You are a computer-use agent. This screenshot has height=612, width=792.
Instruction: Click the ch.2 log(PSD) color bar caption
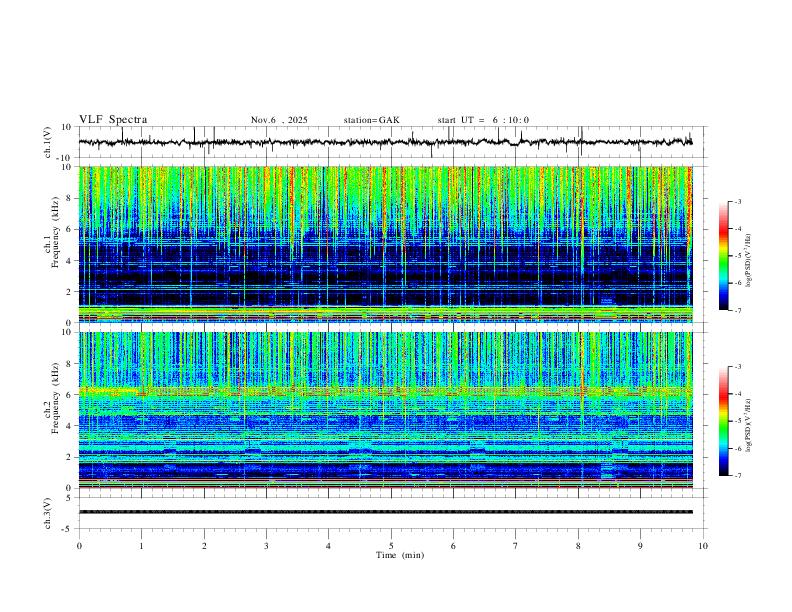tap(749, 425)
